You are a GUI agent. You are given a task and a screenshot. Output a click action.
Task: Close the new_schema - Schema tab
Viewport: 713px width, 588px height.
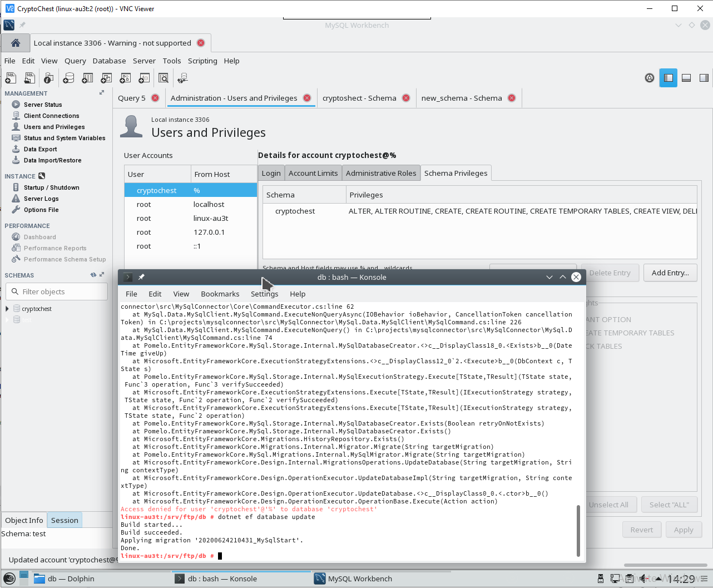click(512, 98)
